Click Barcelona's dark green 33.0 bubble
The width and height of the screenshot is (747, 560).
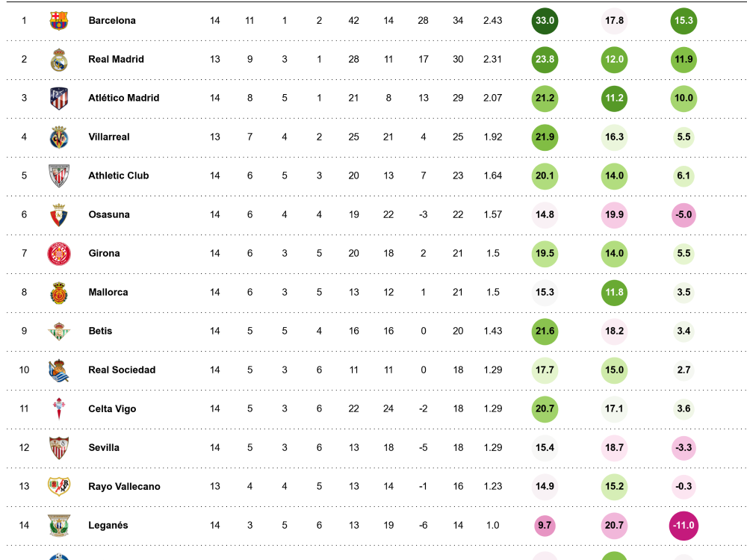point(545,21)
